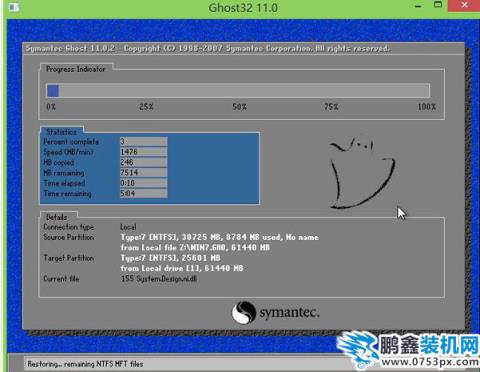The image size is (480, 372).
Task: Select the MB copied value field
Action: click(x=143, y=162)
